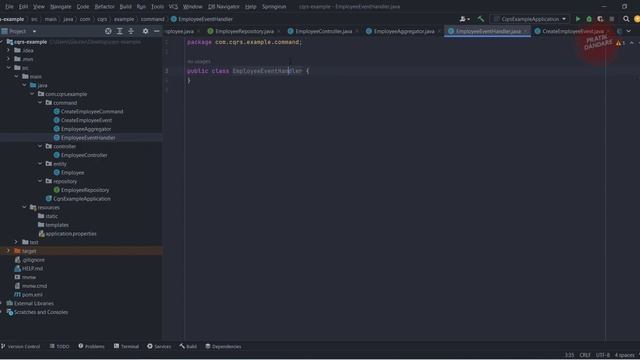Click the command breadcrumb in navigation bar
Screen dimensions: 640x360
coord(153,19)
